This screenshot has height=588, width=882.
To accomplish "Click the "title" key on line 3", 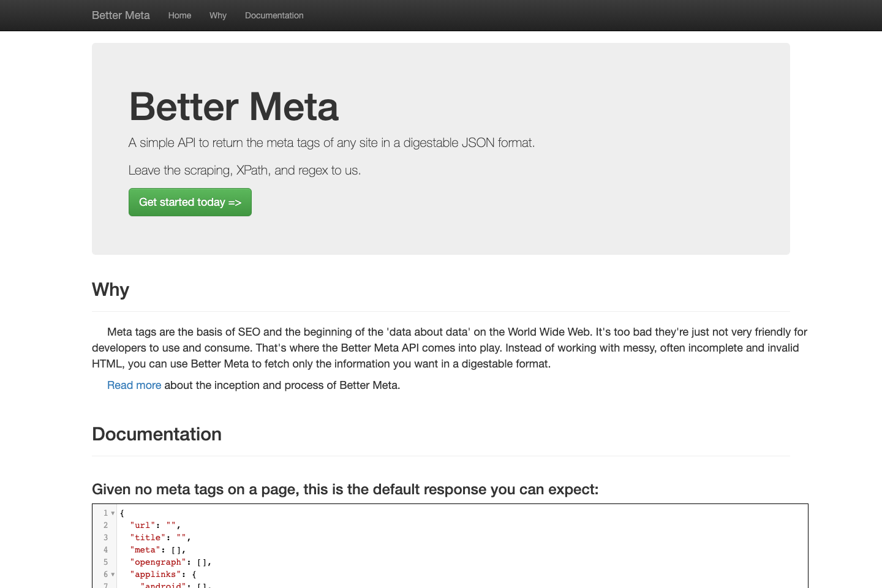I will click(148, 537).
